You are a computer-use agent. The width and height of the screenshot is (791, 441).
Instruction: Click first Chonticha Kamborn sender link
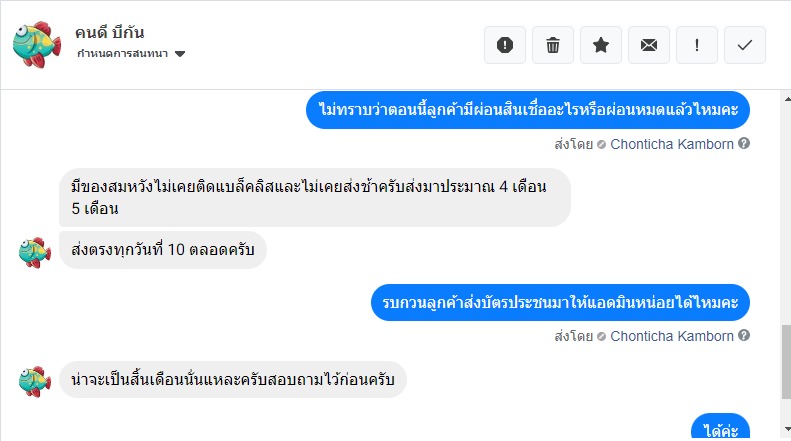pos(672,144)
